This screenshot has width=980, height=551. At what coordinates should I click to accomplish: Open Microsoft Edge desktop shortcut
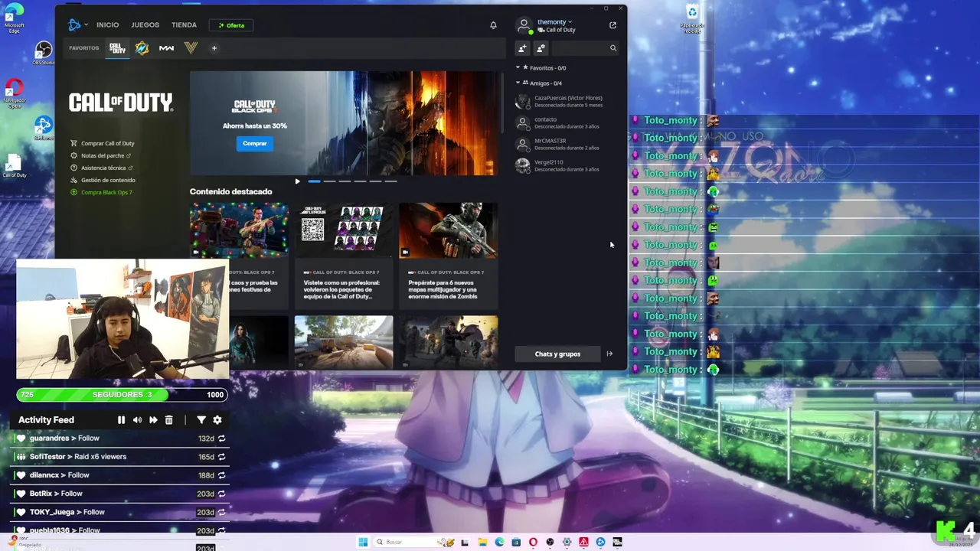pyautogui.click(x=15, y=18)
